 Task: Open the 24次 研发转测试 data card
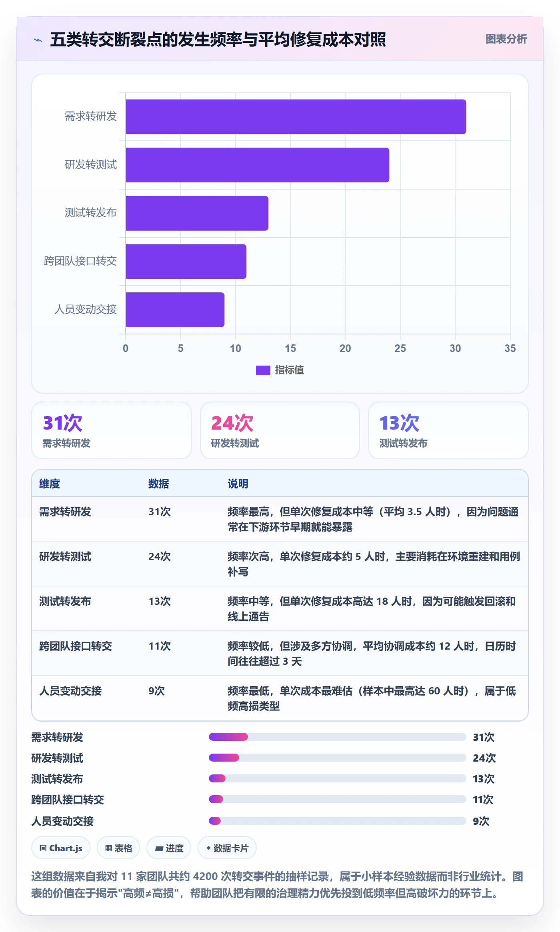tap(280, 430)
